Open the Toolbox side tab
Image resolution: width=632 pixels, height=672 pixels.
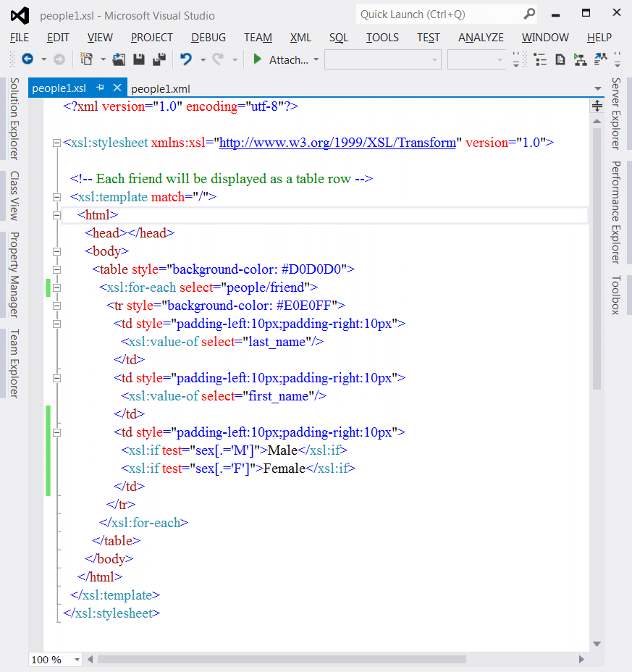point(616,295)
